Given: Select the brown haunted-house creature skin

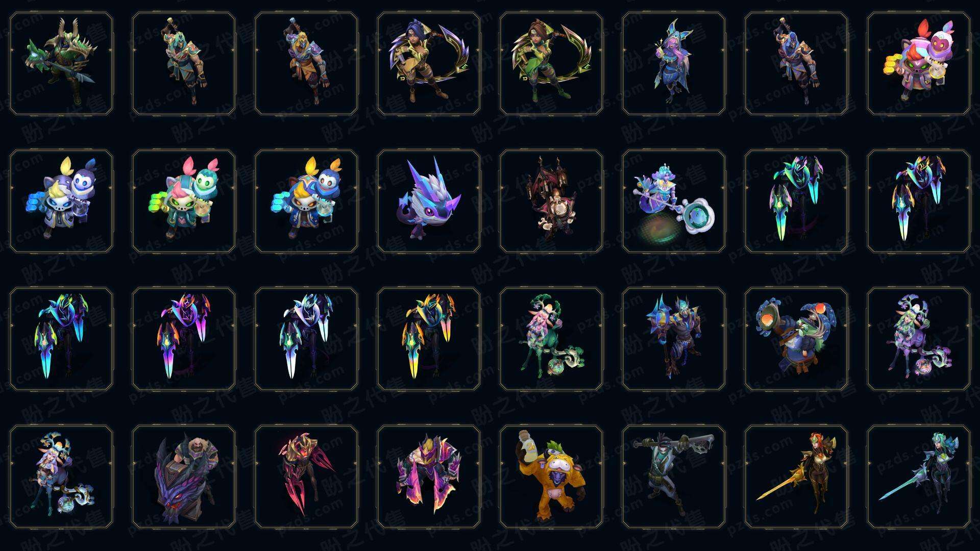Looking at the screenshot, I should [x=551, y=201].
